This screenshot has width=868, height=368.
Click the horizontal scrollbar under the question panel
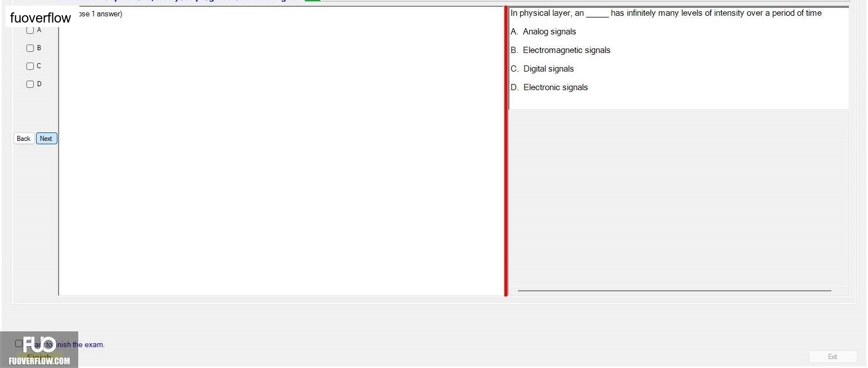[674, 291]
